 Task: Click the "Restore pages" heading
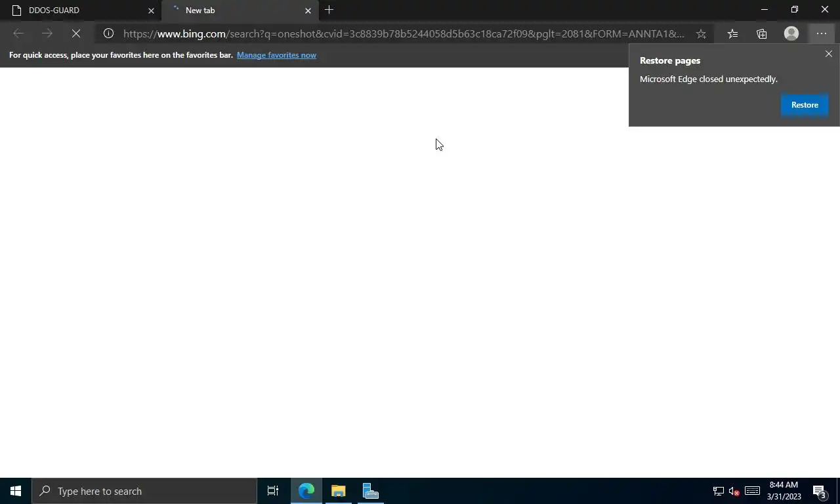(x=670, y=60)
